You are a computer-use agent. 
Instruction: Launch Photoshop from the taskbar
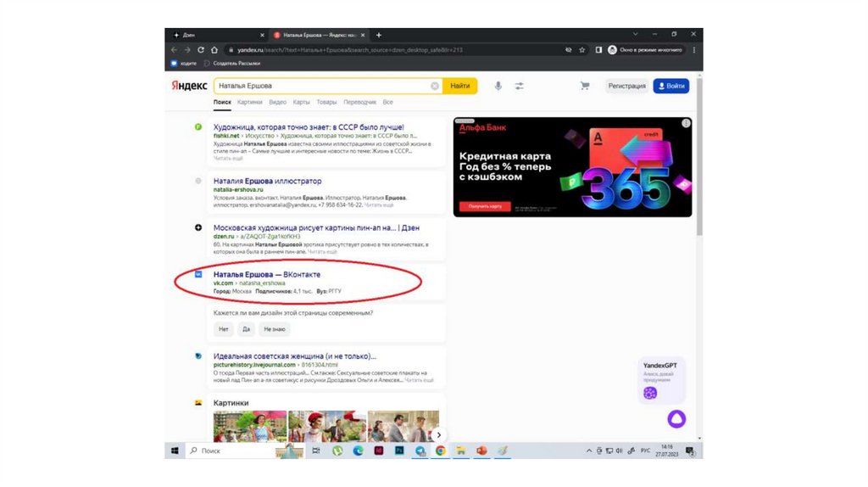pyautogui.click(x=398, y=451)
